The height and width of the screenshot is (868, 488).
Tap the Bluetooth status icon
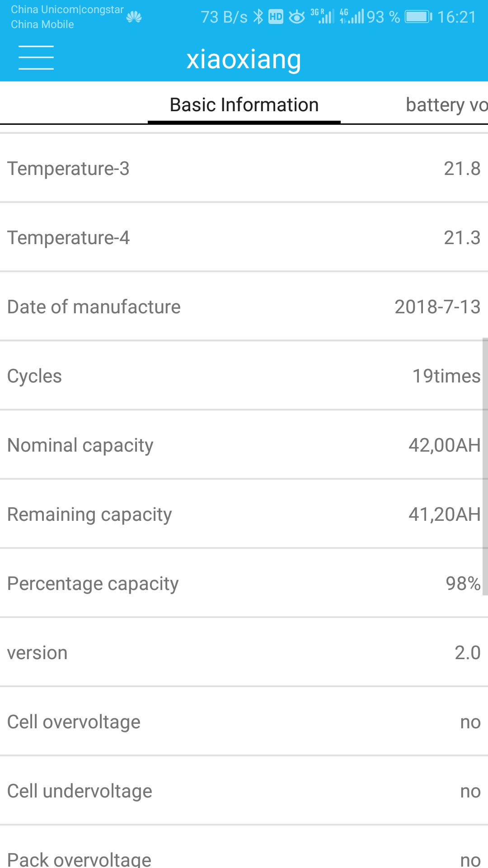tap(258, 17)
